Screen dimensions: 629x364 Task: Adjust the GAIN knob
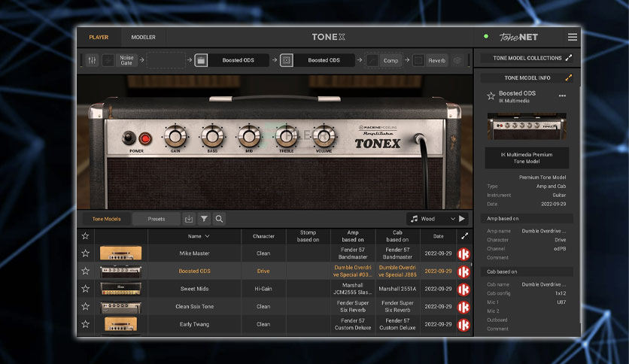click(x=175, y=136)
